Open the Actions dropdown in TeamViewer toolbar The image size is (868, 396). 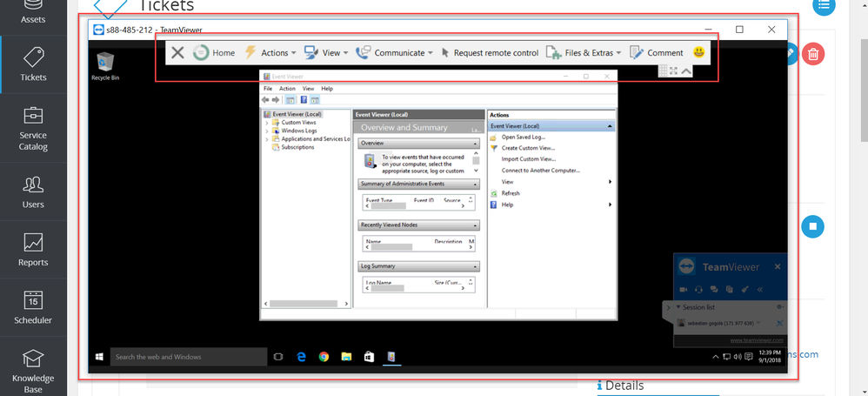[x=270, y=52]
